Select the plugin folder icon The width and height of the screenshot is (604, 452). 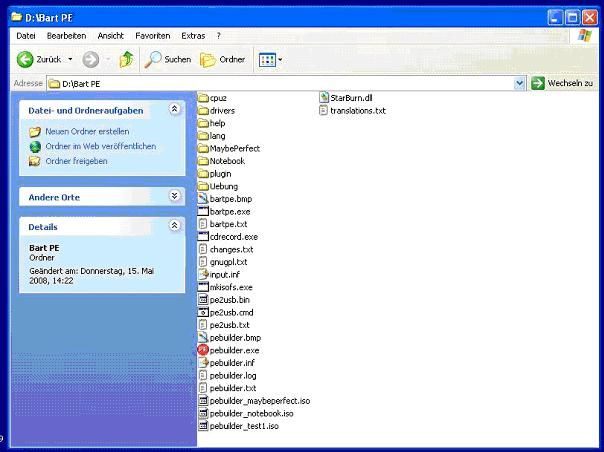point(203,174)
